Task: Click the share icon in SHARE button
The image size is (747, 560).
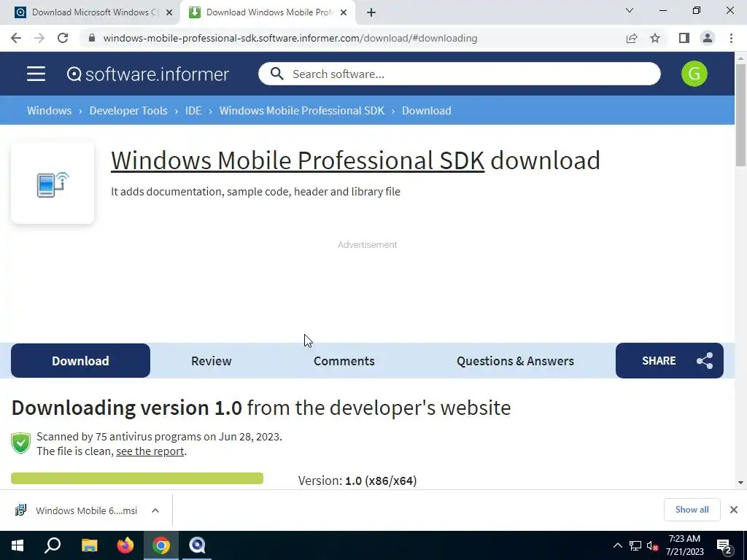Action: click(x=705, y=361)
